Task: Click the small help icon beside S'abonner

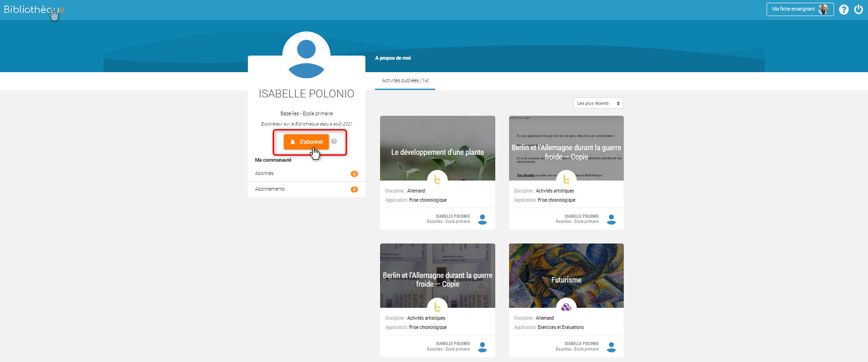Action: click(334, 141)
